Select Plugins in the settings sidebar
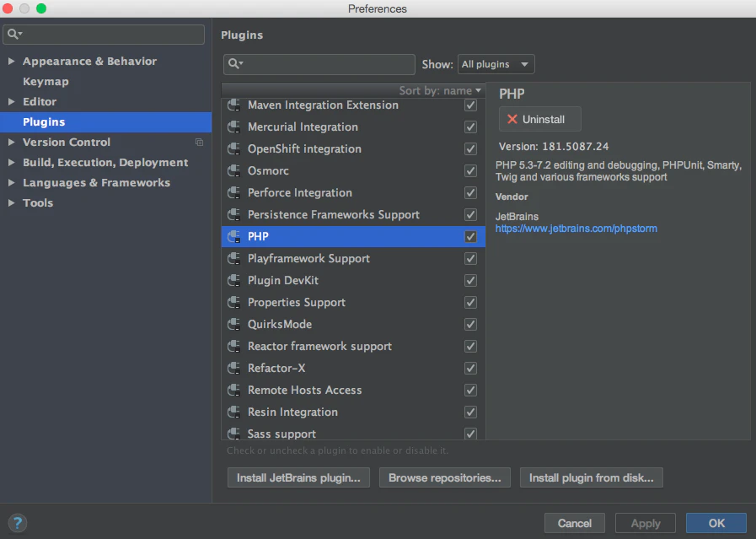This screenshot has height=539, width=756. pos(105,122)
